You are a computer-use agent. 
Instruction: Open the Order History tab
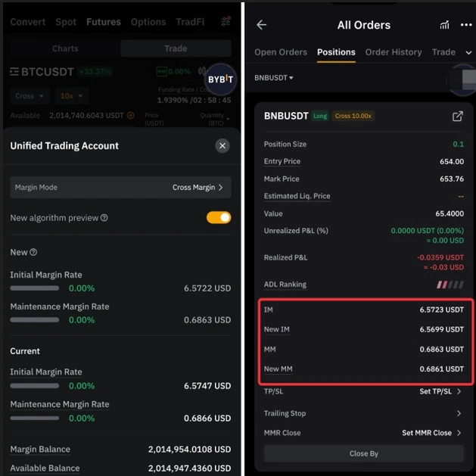394,52
